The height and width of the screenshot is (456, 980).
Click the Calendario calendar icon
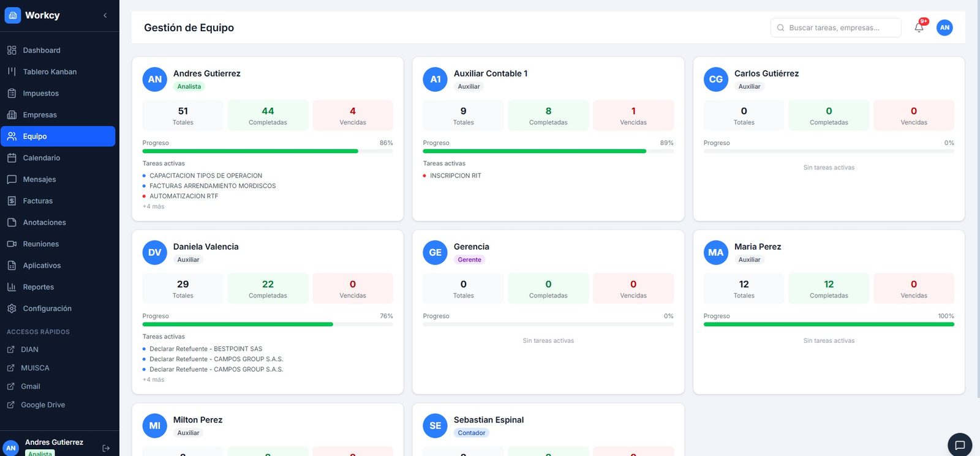[x=12, y=158]
